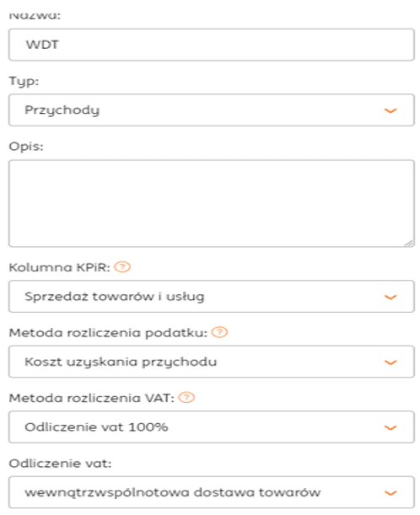Click the Typ label
The image size is (420, 515).
[24, 81]
